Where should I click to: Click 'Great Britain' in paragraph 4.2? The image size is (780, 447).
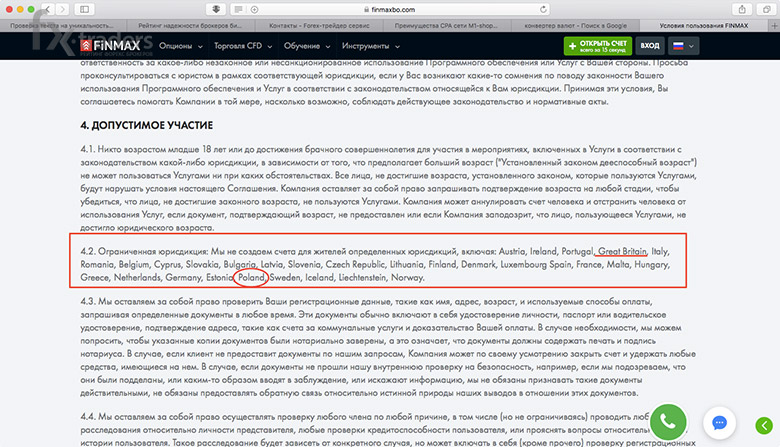pyautogui.click(x=622, y=251)
